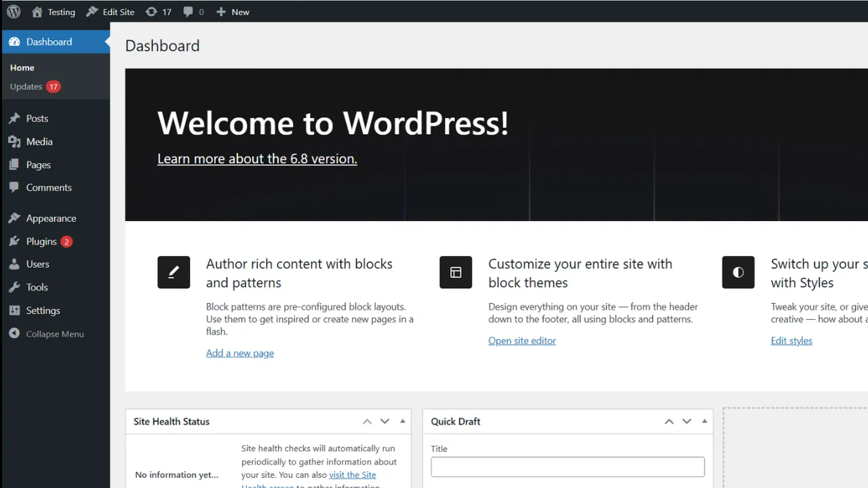The width and height of the screenshot is (868, 488).
Task: Click the No information yet... text
Action: coord(177,475)
